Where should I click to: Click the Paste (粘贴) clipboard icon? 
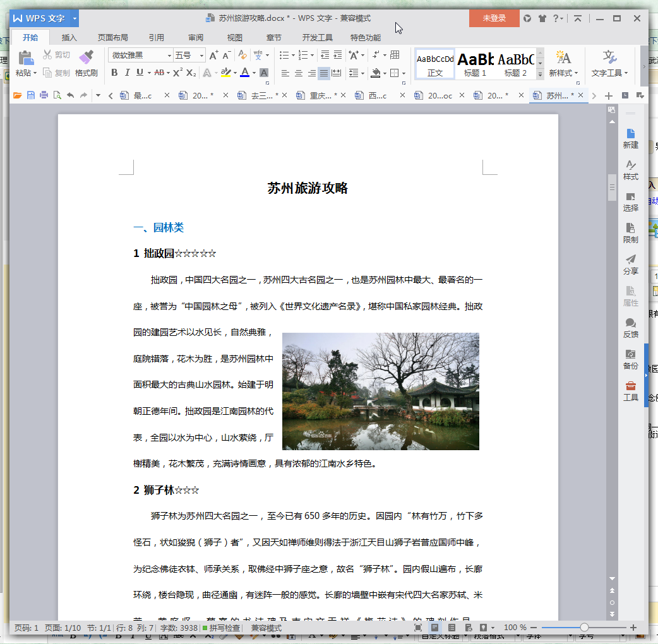coord(26,58)
